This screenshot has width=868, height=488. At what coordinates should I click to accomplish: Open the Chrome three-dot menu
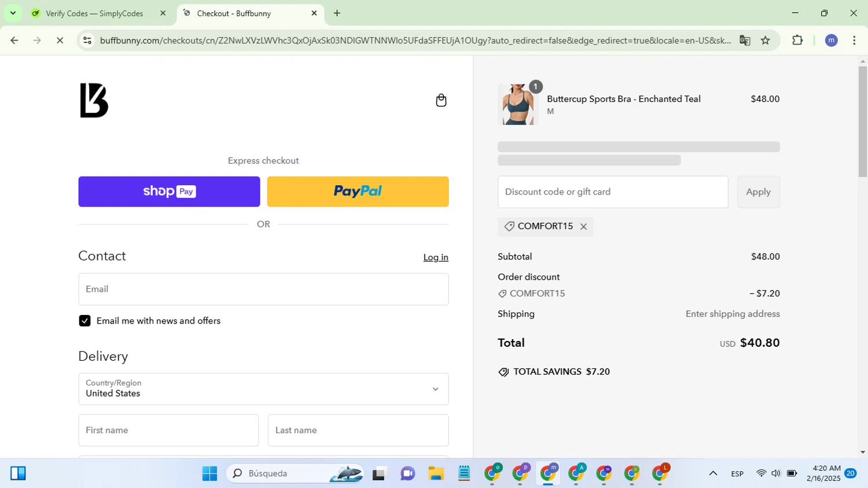[854, 41]
